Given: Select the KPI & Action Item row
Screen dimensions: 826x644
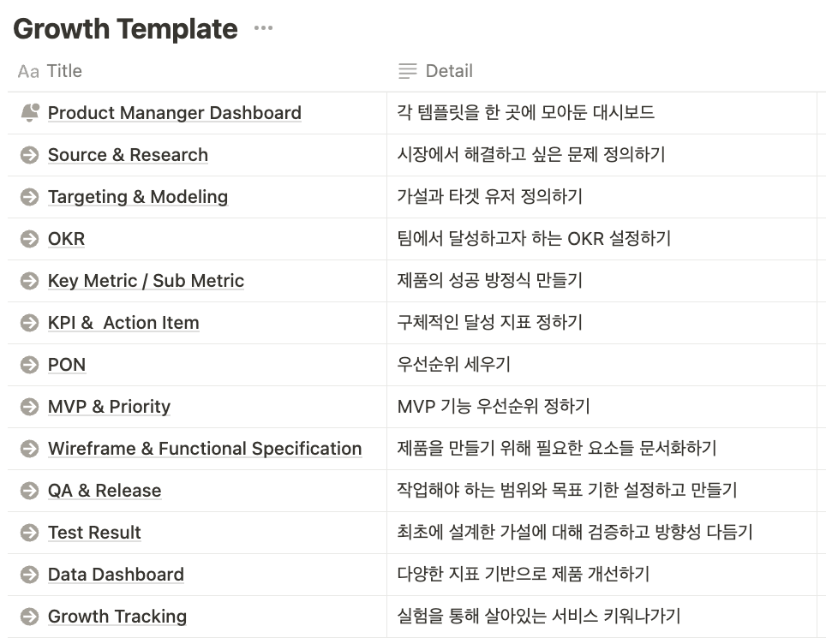Looking at the screenshot, I should (123, 323).
